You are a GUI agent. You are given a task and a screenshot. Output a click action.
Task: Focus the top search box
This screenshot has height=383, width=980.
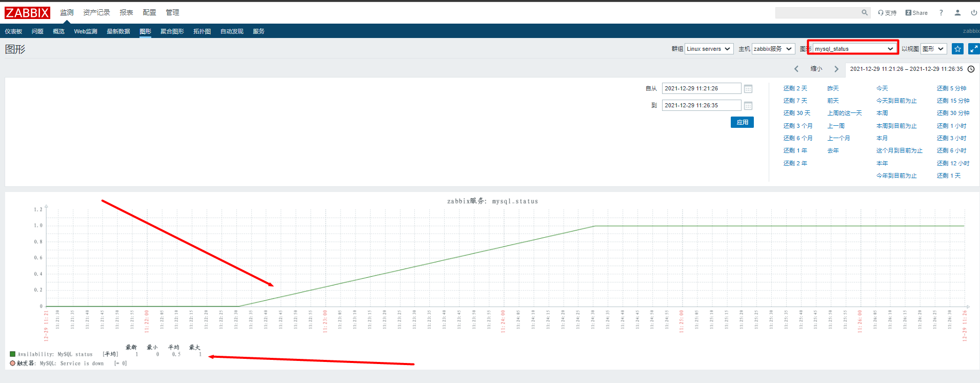click(817, 13)
